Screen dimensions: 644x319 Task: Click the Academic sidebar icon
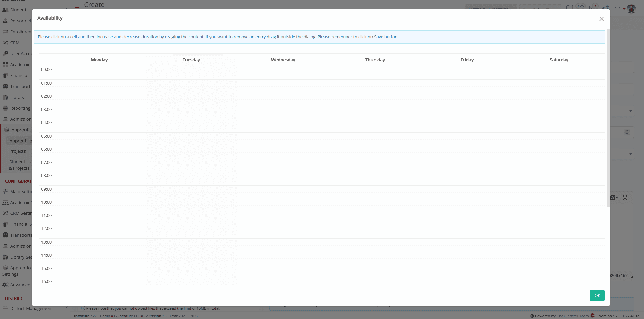pos(5,65)
